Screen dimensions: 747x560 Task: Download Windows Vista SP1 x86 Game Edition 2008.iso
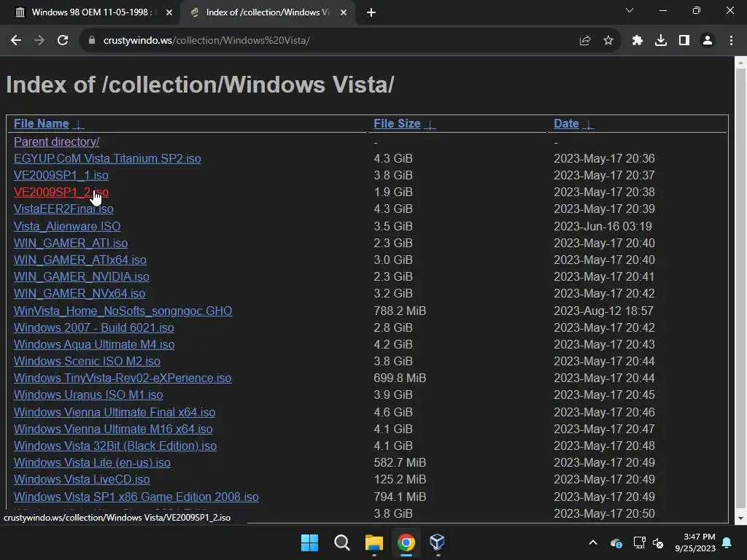(x=136, y=497)
